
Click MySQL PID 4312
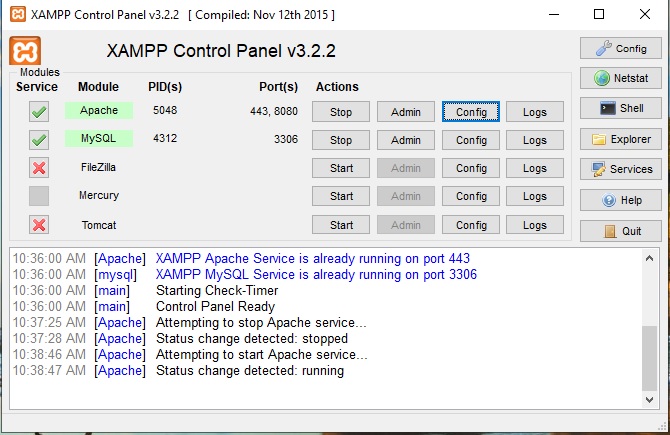(x=165, y=138)
